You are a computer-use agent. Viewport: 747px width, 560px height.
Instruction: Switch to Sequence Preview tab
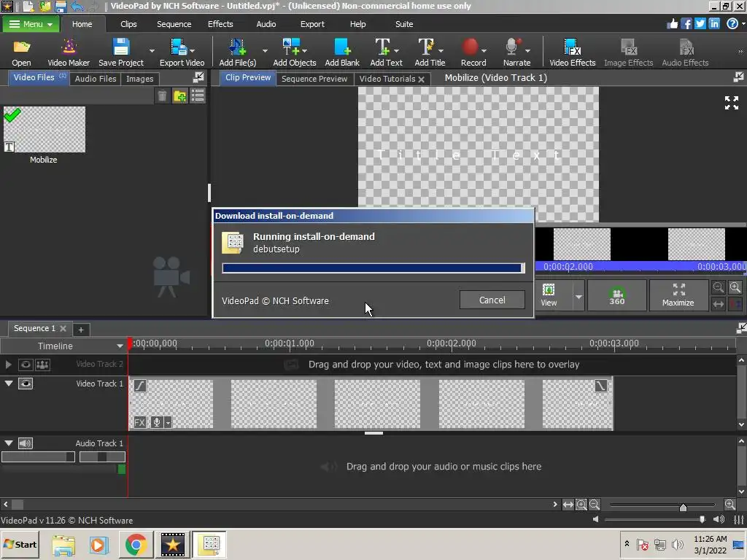click(314, 79)
